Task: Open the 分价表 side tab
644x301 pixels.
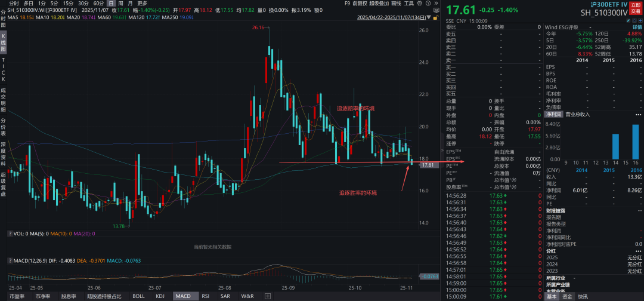Action: (x=4, y=127)
